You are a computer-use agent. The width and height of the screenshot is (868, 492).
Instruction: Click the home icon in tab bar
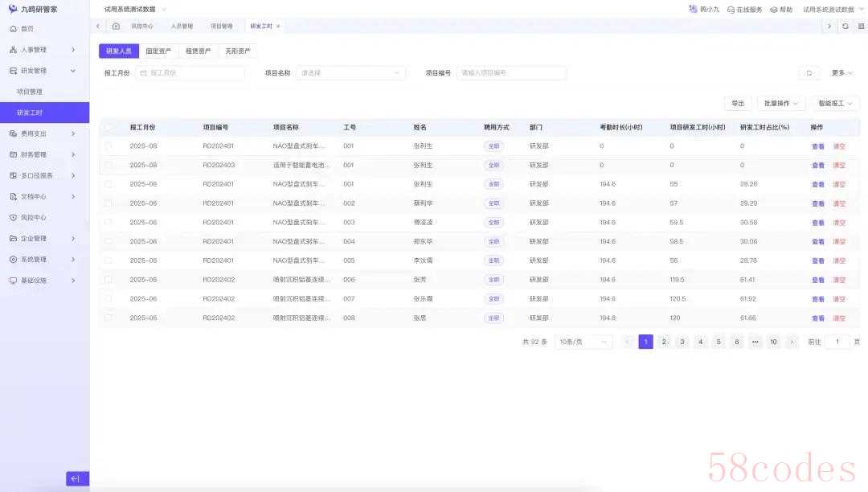[x=116, y=26]
